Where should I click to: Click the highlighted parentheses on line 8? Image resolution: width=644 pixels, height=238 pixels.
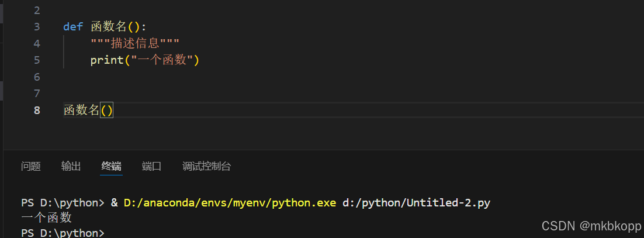tap(107, 110)
